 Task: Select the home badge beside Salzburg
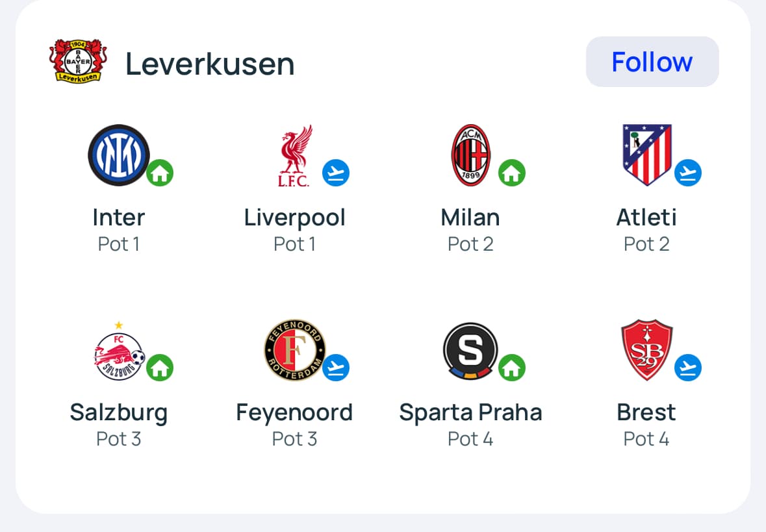[160, 368]
